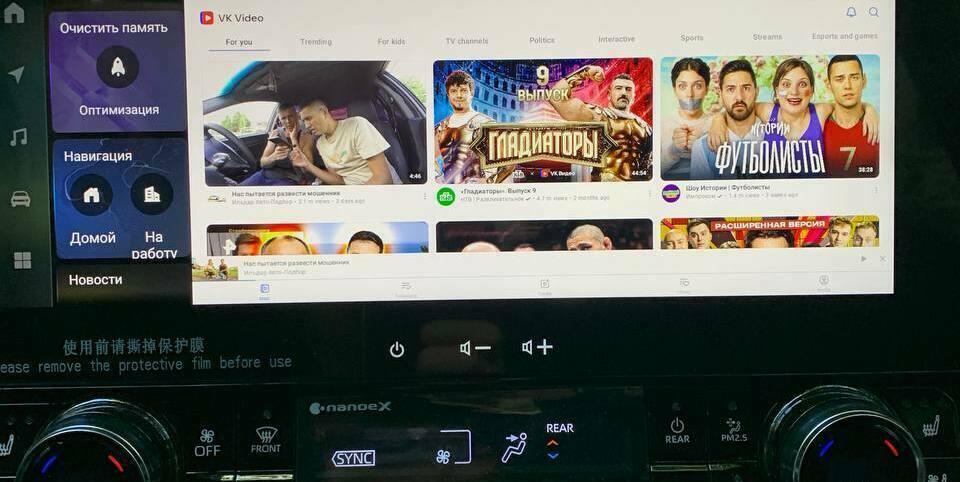This screenshot has height=482, width=960.
Task: Open the VK Video notifications bell
Action: [851, 12]
